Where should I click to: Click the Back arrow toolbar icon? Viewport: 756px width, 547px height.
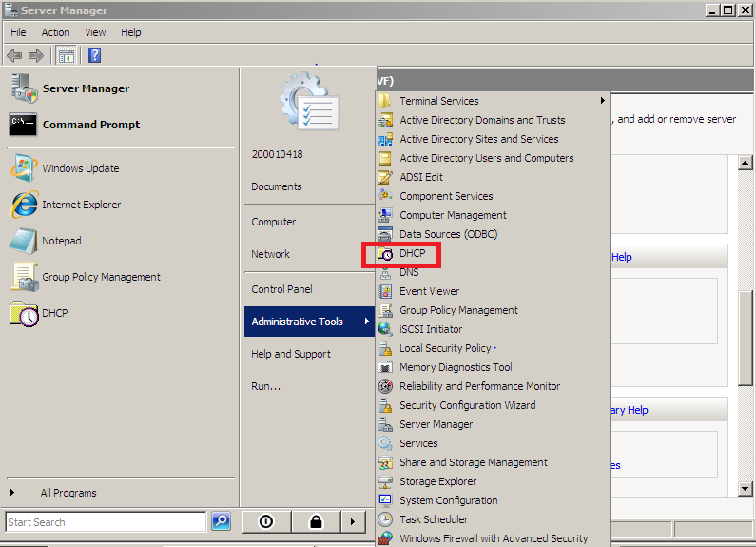tap(14, 55)
